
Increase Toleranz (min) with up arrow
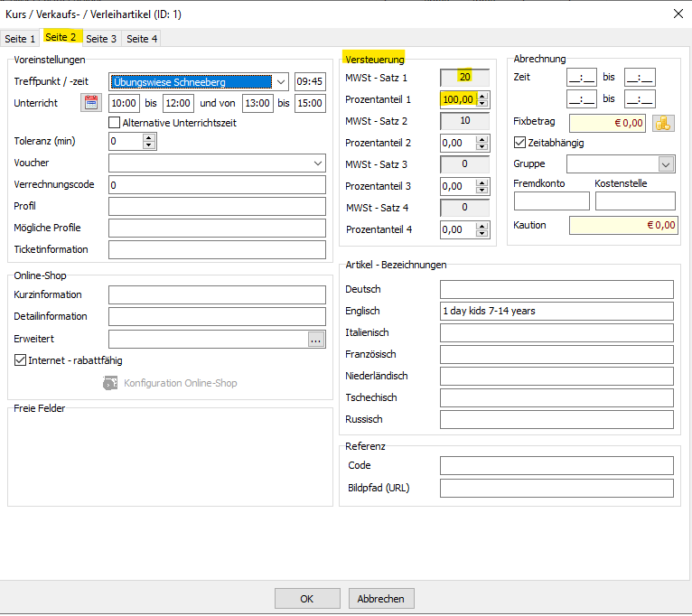point(149,137)
